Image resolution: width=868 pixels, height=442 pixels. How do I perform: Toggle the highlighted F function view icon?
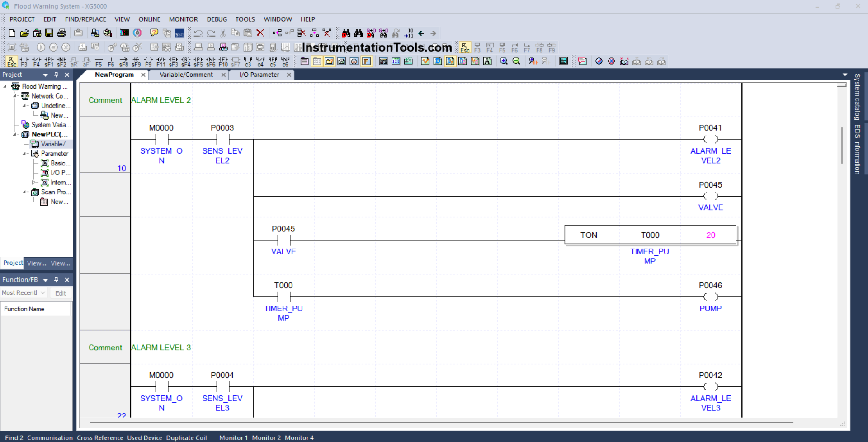coord(366,61)
